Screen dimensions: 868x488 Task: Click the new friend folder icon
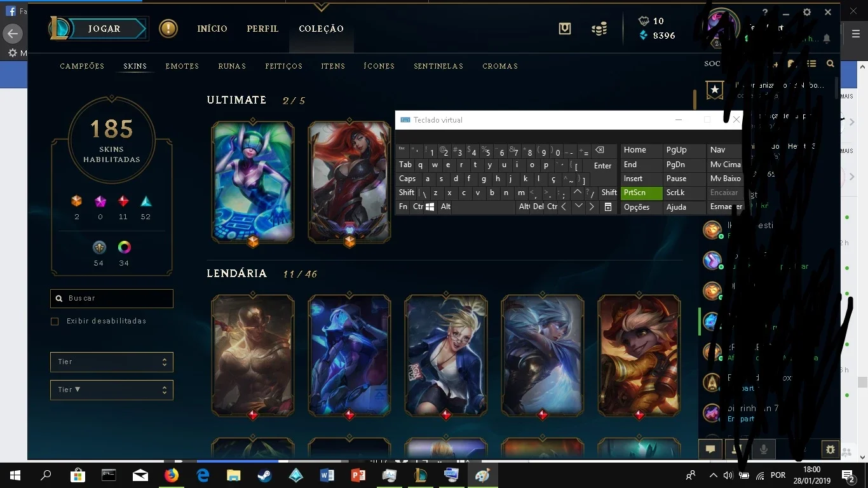[x=792, y=64]
